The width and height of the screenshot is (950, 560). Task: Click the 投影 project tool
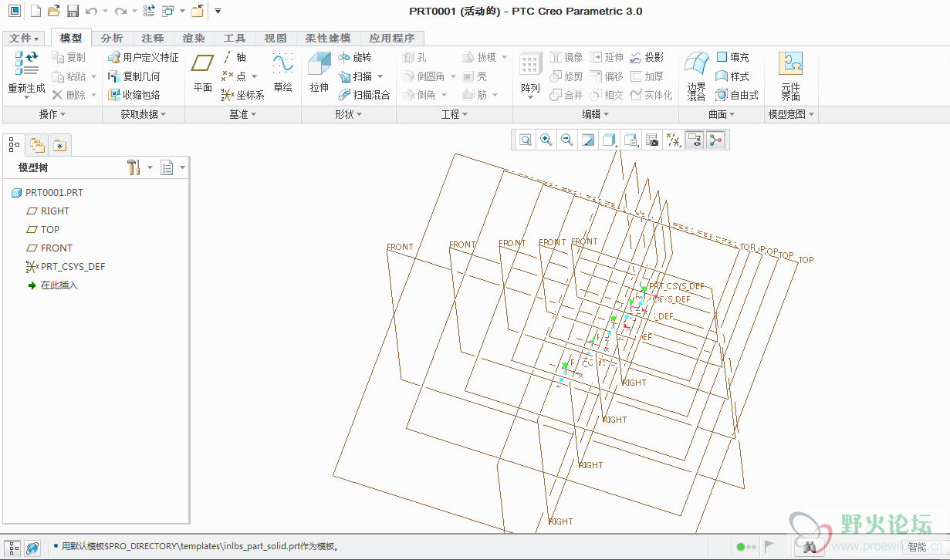point(647,57)
